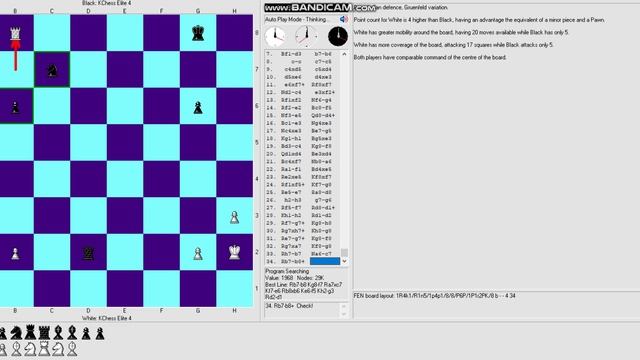Mute sound using the speaker icon
640x360 pixels.
344,19
